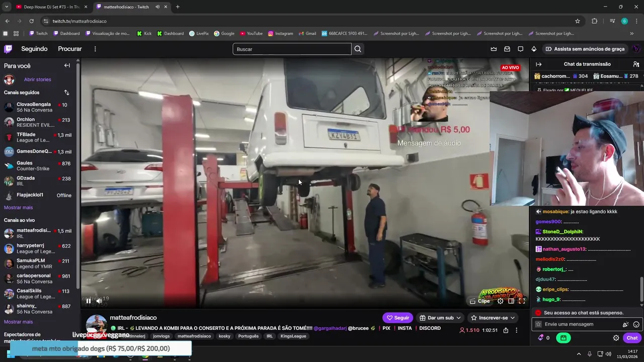The width and height of the screenshot is (644, 362).
Task: Switch to theatre mode
Action: 511,301
